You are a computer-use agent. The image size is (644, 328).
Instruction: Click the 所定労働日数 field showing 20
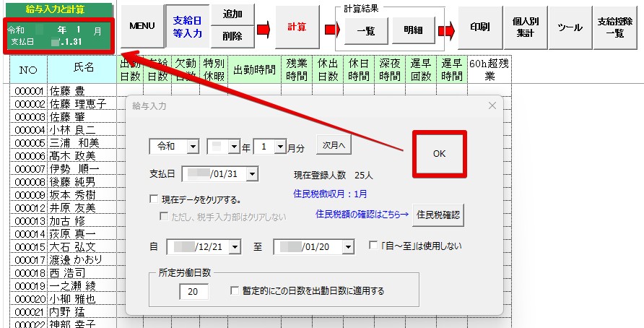coord(193,291)
